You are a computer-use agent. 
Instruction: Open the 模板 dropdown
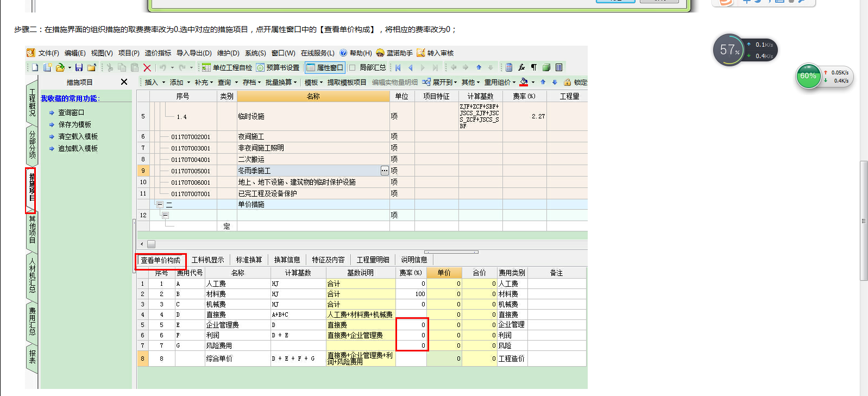point(313,82)
